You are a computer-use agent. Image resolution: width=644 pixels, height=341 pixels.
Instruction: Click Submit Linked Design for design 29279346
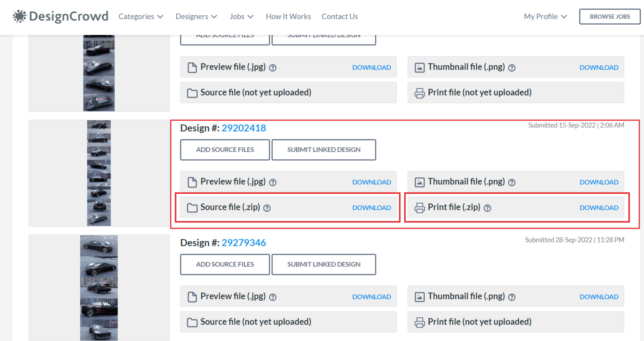(324, 264)
